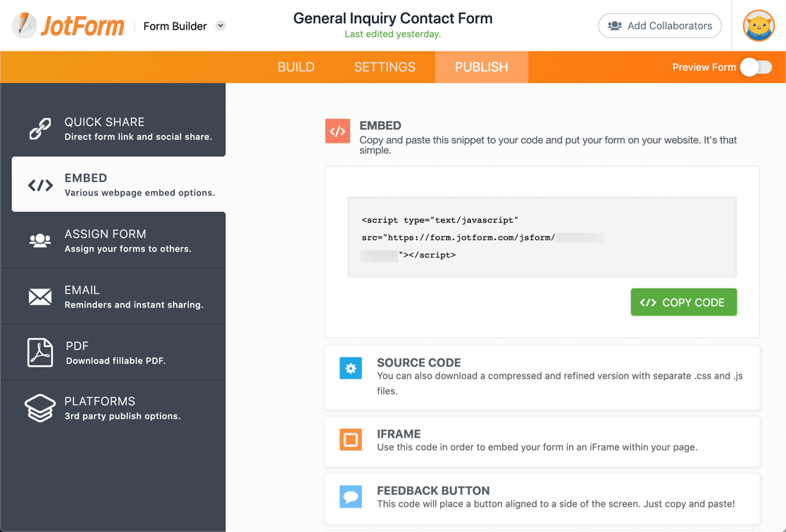The width and height of the screenshot is (786, 532).
Task: Click the Quick Share chain link icon
Action: tap(40, 128)
